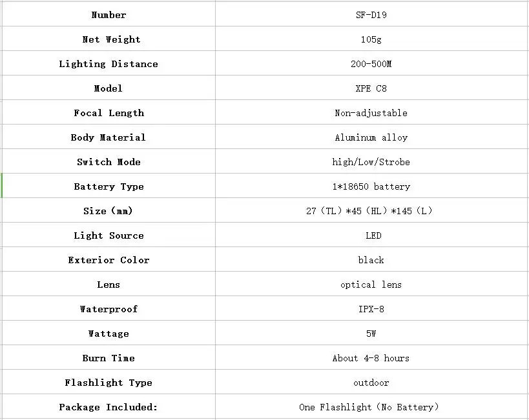Select the 'Net Weight' cell

pos(109,39)
